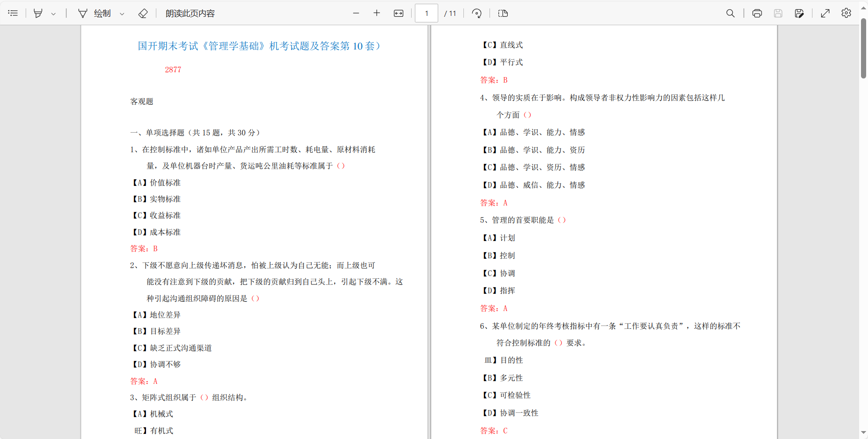Click option 【D】协调一致性
Screen dimensions: 868x439
(x=510, y=413)
